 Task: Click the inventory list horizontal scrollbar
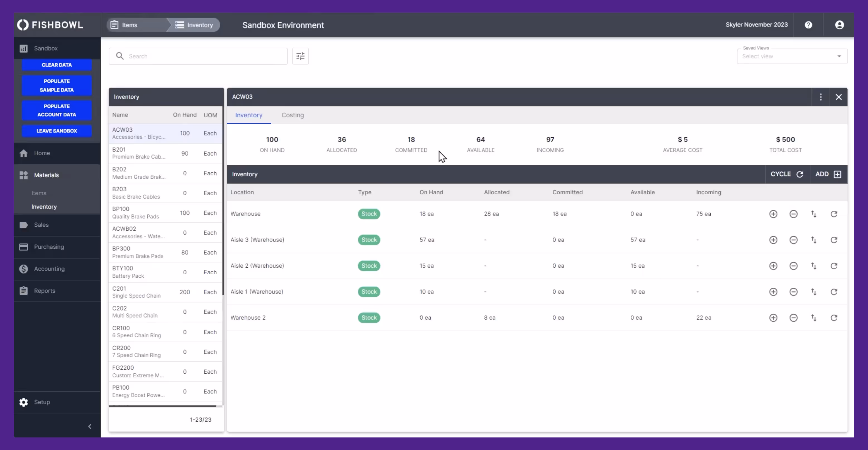(162, 406)
